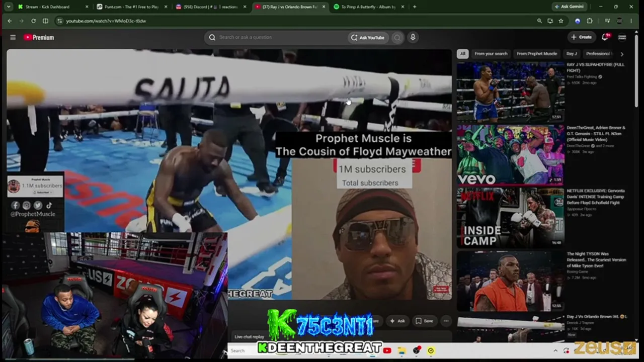Image resolution: width=644 pixels, height=362 pixels.
Task: Click the Ask button below the video
Action: click(397, 321)
